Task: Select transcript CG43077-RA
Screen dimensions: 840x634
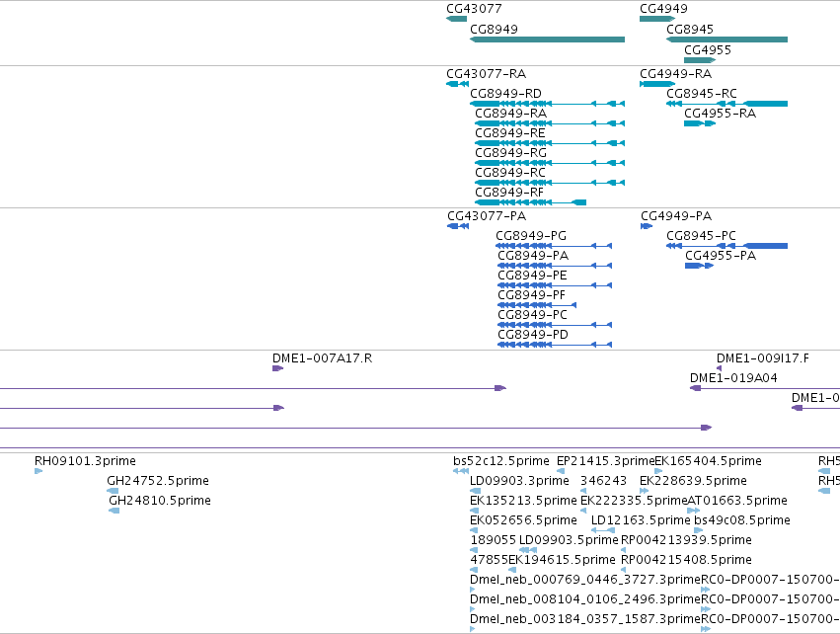Action: pyautogui.click(x=457, y=84)
